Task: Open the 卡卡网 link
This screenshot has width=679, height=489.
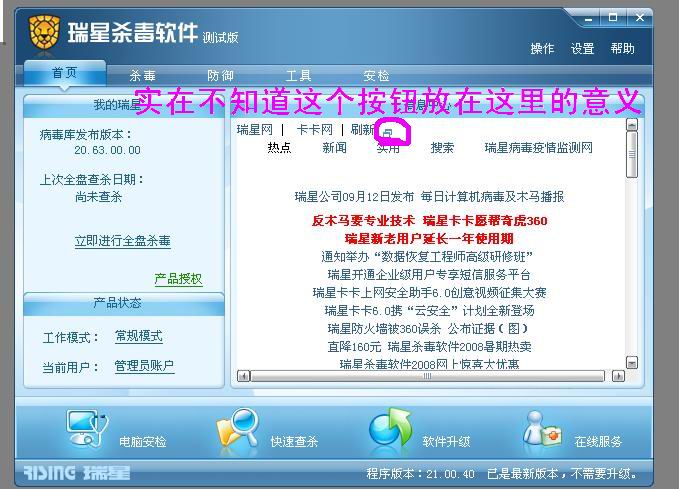Action: click(x=314, y=130)
